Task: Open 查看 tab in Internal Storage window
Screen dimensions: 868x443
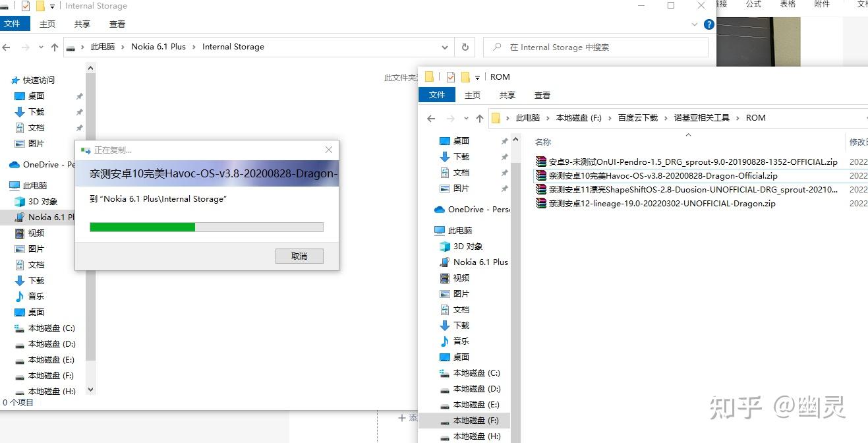Action: point(117,24)
